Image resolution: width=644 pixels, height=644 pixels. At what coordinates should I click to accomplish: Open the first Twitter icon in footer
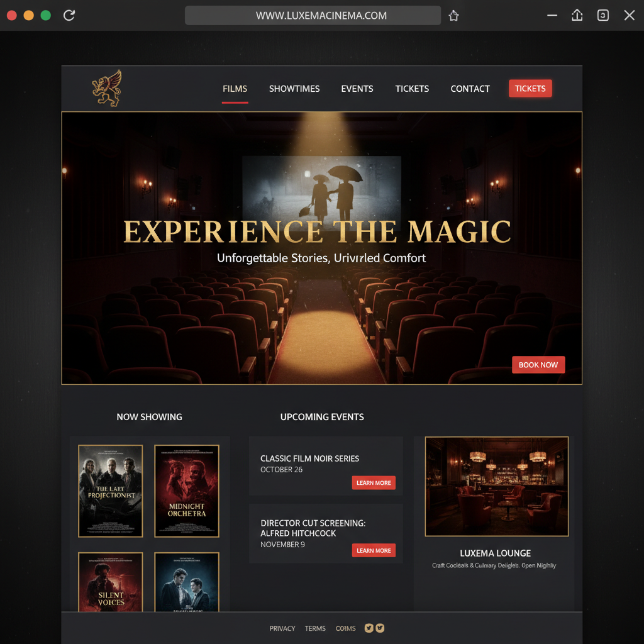pos(369,628)
